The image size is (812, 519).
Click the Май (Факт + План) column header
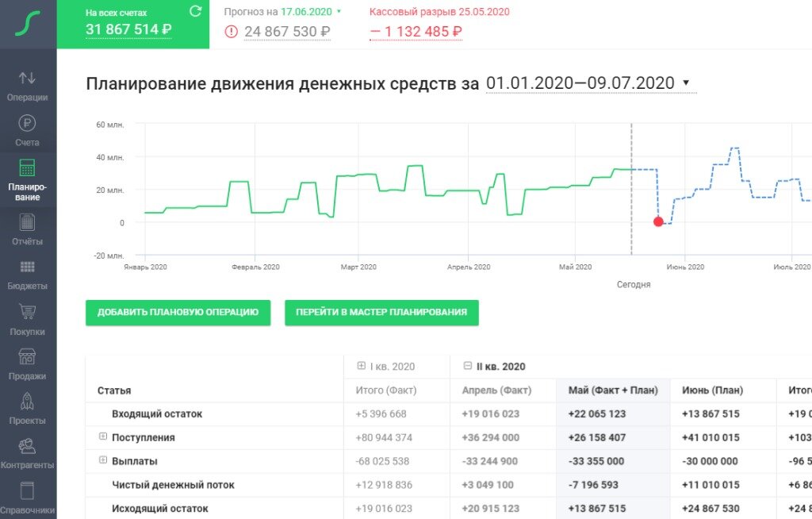pyautogui.click(x=613, y=390)
